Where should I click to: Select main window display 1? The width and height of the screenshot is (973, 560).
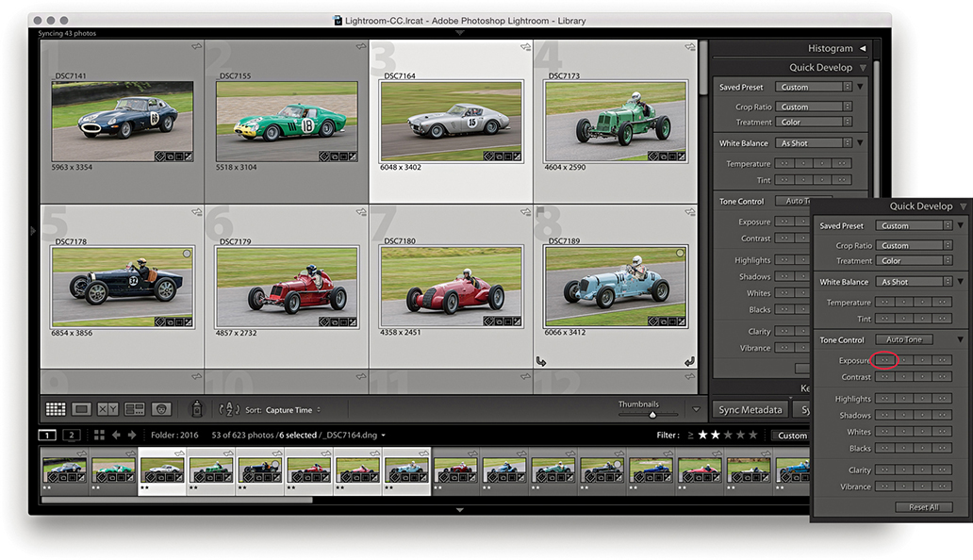[x=47, y=436]
